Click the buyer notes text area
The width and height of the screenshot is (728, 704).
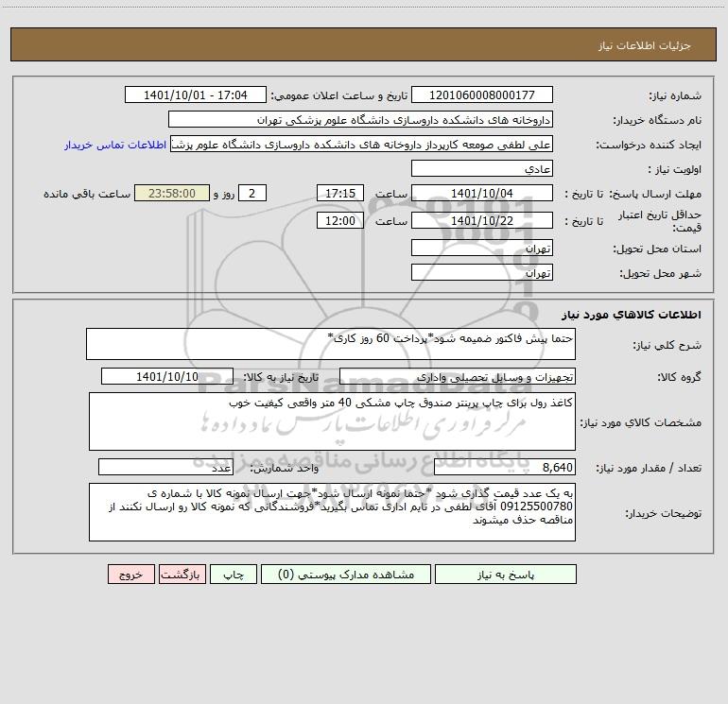point(332,512)
